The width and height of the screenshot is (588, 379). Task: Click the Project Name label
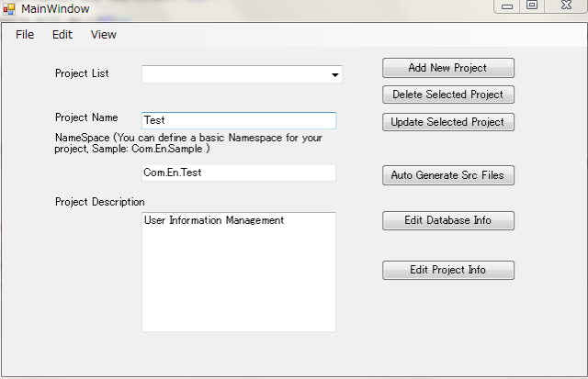pyautogui.click(x=86, y=117)
